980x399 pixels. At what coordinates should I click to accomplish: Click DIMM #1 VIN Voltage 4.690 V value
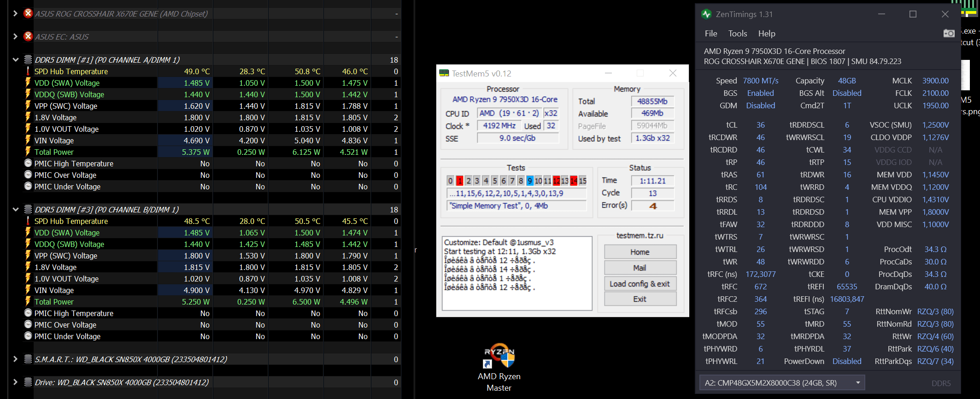pos(197,141)
